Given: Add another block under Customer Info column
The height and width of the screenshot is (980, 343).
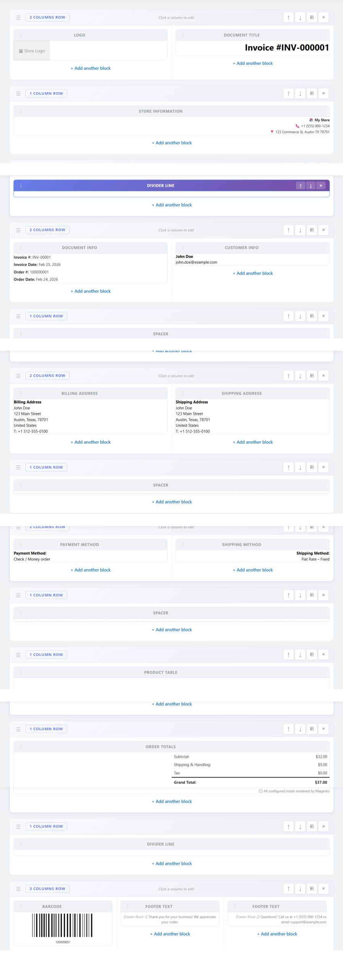Looking at the screenshot, I should (x=253, y=273).
